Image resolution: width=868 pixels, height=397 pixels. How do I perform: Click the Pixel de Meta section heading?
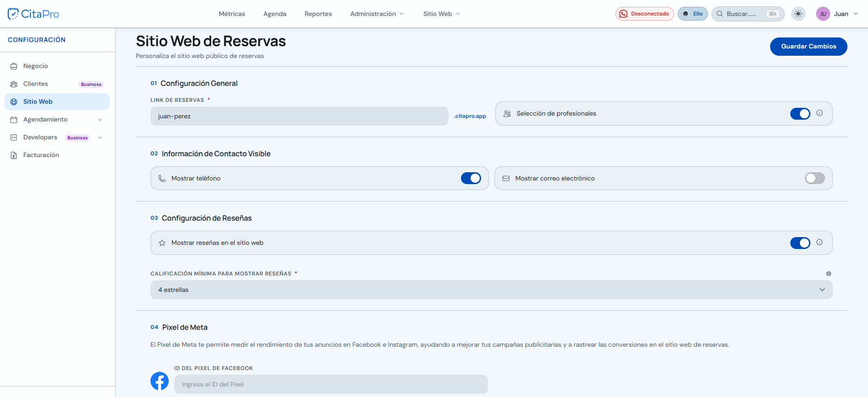point(185,327)
